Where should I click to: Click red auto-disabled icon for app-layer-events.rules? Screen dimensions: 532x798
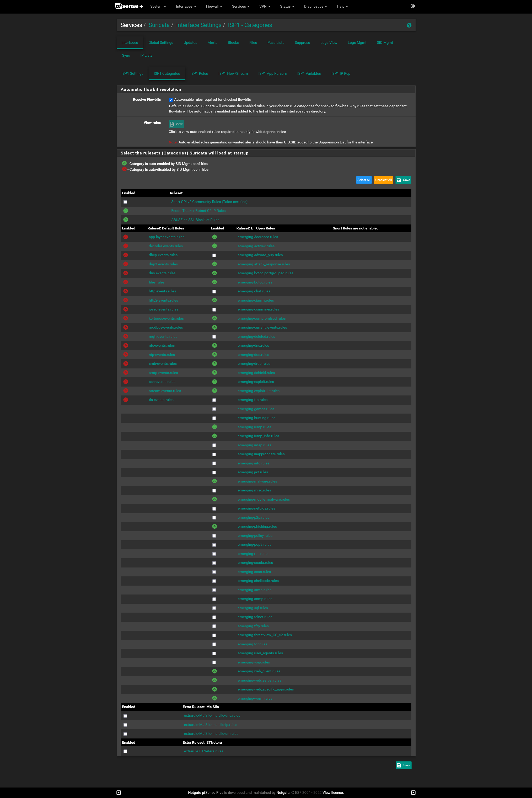tap(126, 237)
